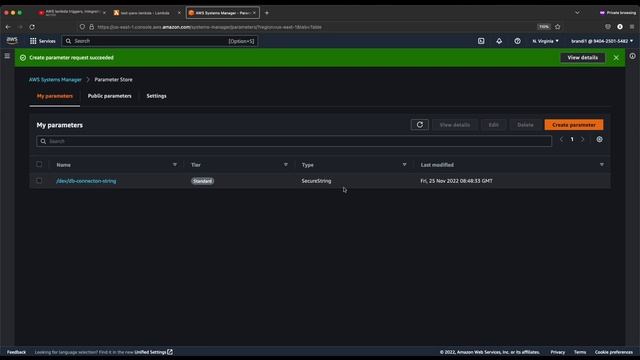This screenshot has height=360, width=640.
Task: Focus the AWS console search field
Action: [160, 41]
